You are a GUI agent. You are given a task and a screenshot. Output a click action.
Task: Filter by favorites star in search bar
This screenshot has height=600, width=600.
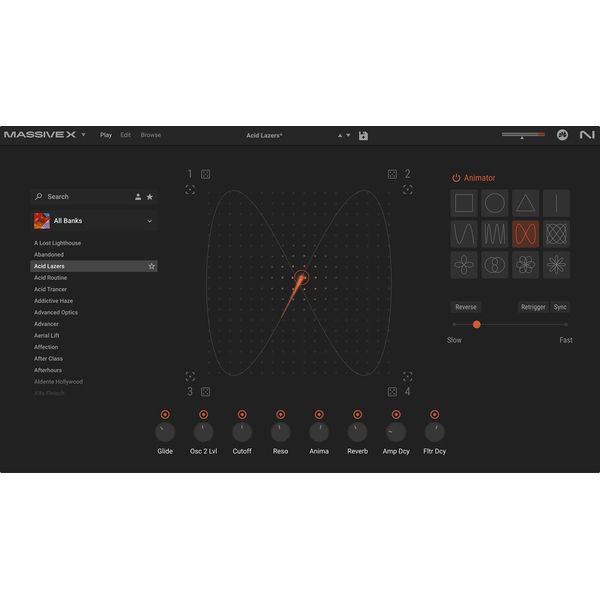coord(150,197)
